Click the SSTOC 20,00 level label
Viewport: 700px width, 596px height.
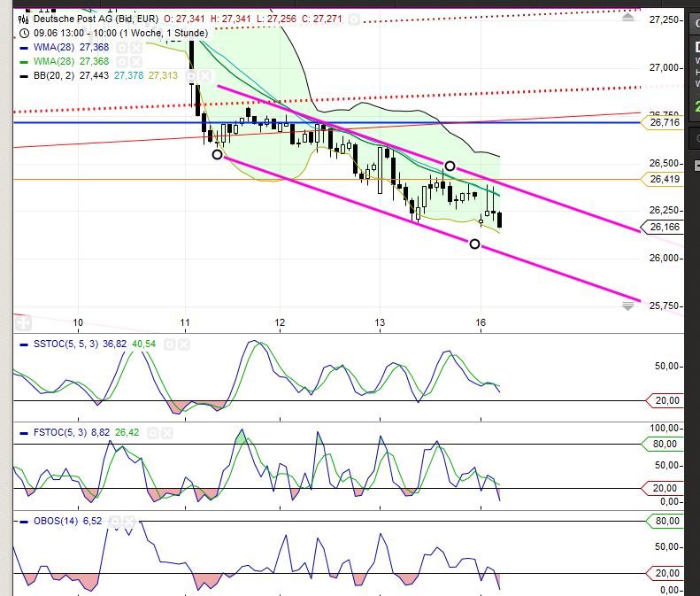[665, 401]
